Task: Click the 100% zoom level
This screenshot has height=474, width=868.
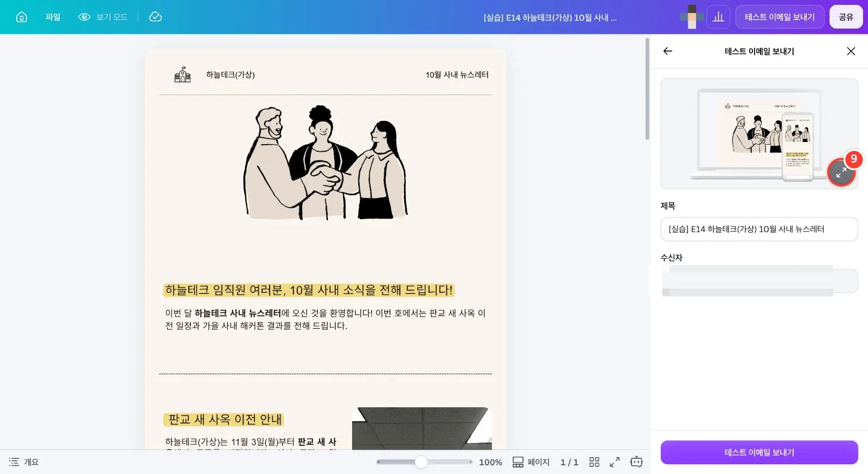Action: pyautogui.click(x=490, y=462)
